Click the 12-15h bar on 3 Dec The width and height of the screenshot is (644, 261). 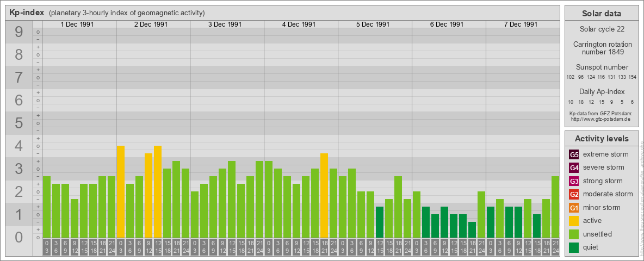click(x=232, y=199)
